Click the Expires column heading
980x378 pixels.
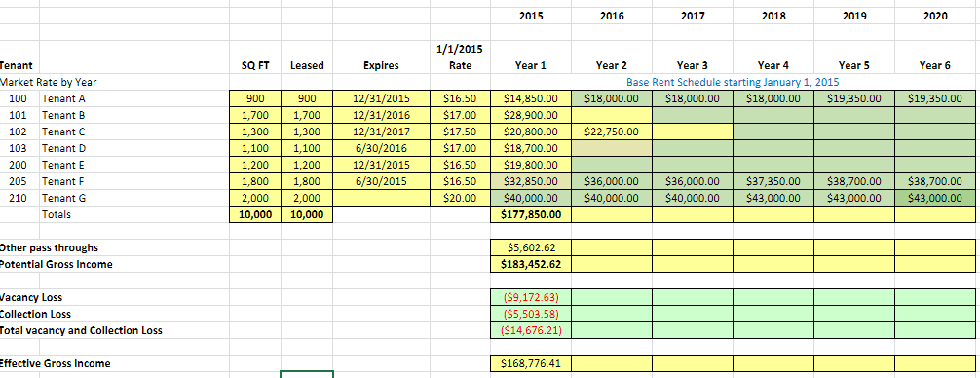[381, 65]
